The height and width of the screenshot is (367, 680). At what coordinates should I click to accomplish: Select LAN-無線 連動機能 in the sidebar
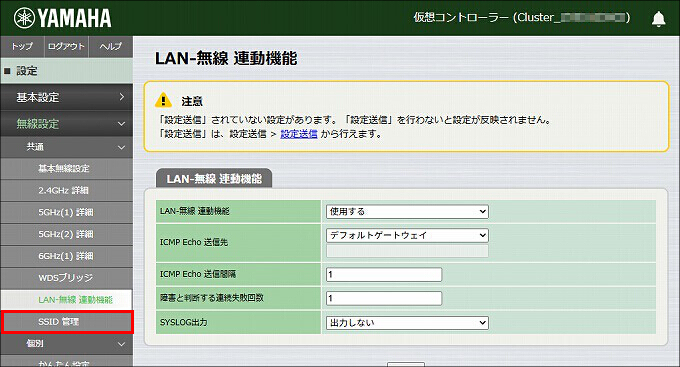click(66, 300)
